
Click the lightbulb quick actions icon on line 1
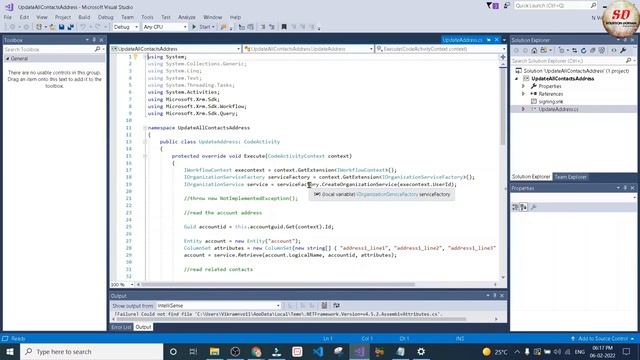pyautogui.click(x=136, y=57)
